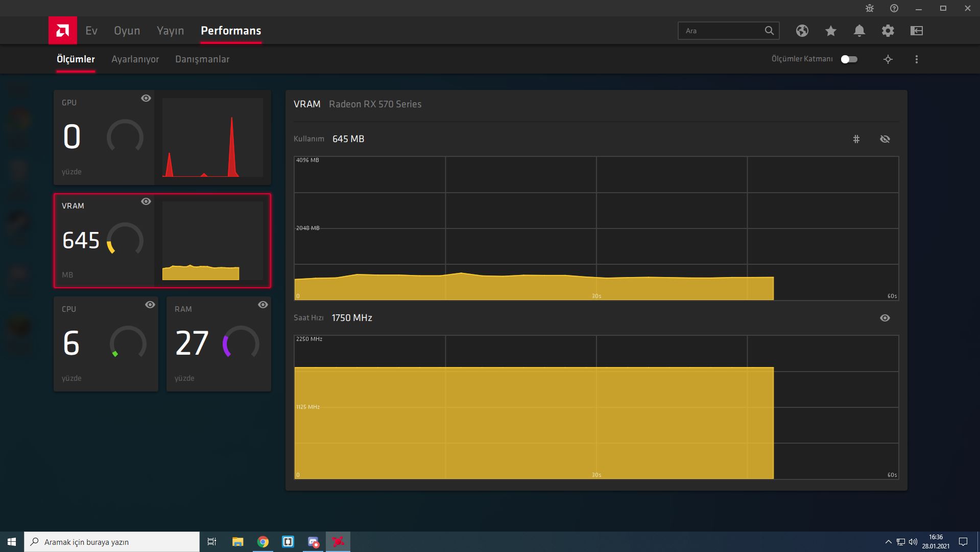Screen dimensions: 980x552
Task: Open Google Chrome from taskbar
Action: 263,542
